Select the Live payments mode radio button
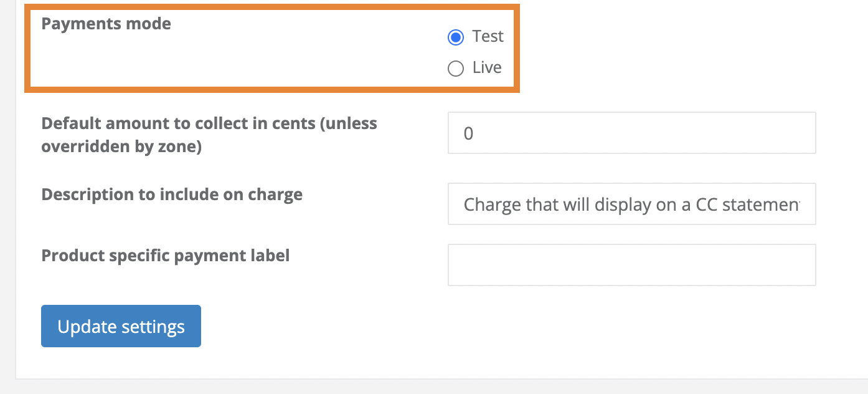This screenshot has width=868, height=394. point(455,68)
